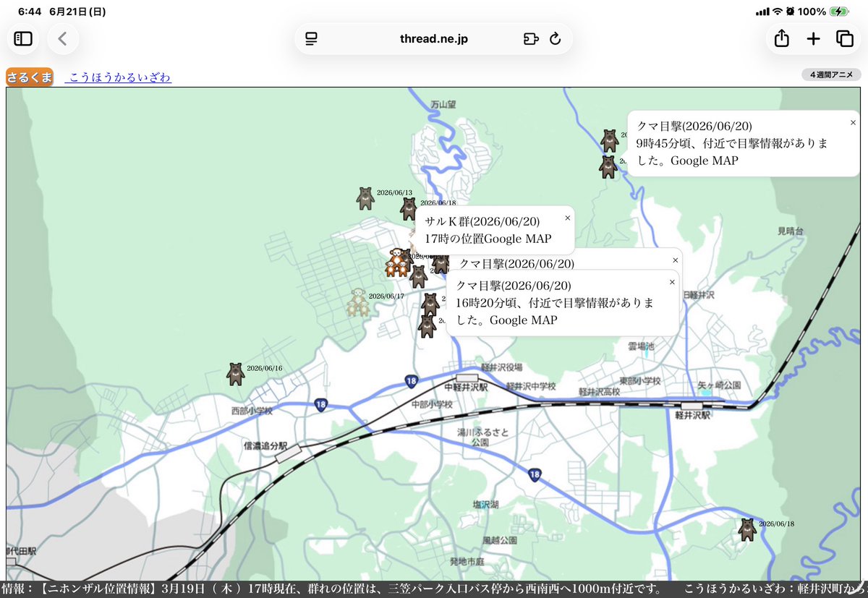Tap the Wi-Fi icon in status bar
868x598 pixels.
point(778,12)
